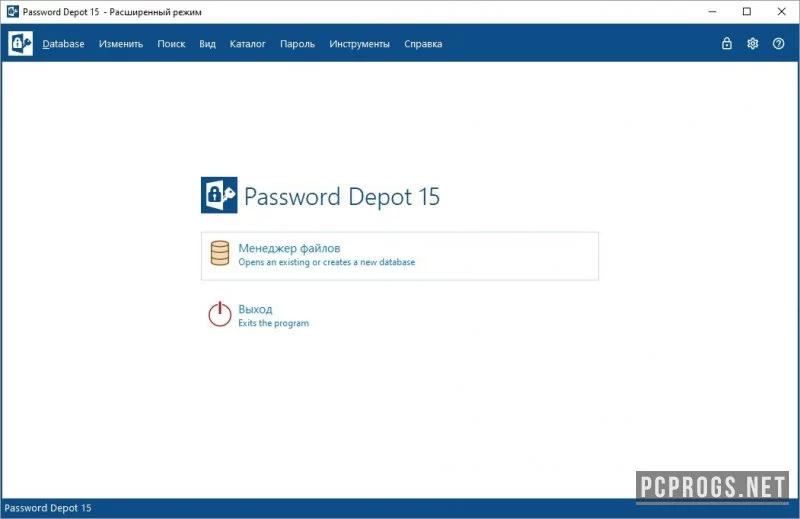Screen dimensions: 800x519
Task: Open help with the question mark icon
Action: 778,43
